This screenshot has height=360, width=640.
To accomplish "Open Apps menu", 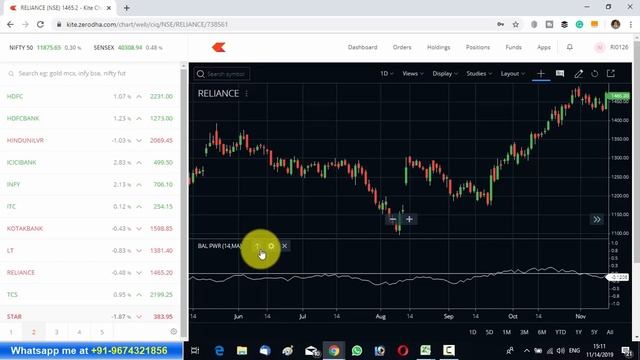I will pos(544,47).
